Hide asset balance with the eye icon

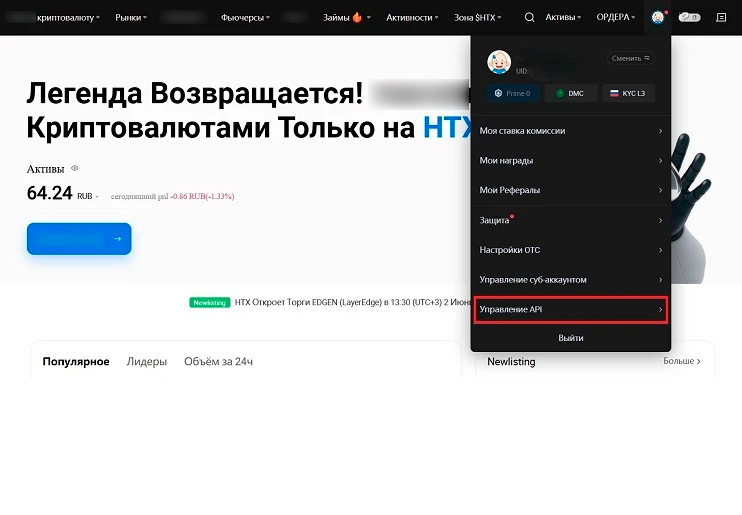[75, 169]
